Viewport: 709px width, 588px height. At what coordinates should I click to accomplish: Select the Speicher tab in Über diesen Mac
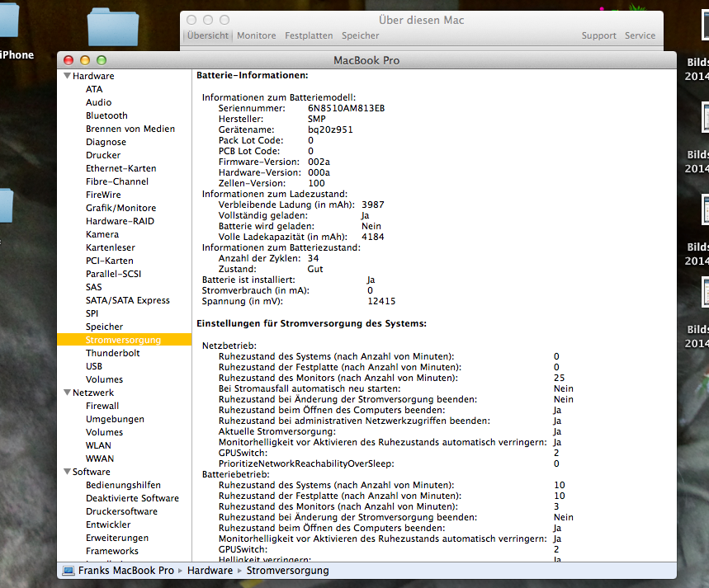(361, 35)
